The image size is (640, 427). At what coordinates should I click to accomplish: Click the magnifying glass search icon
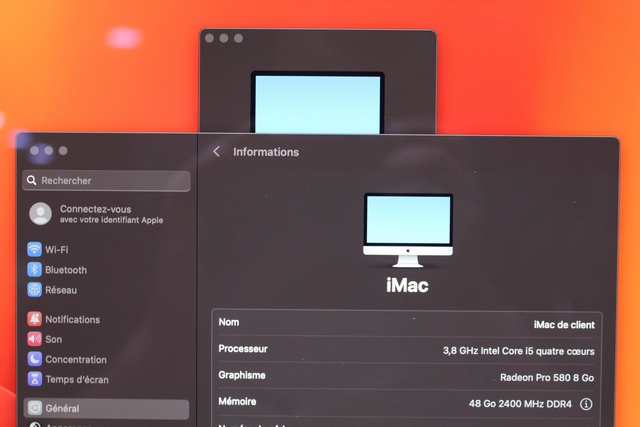pos(31,180)
